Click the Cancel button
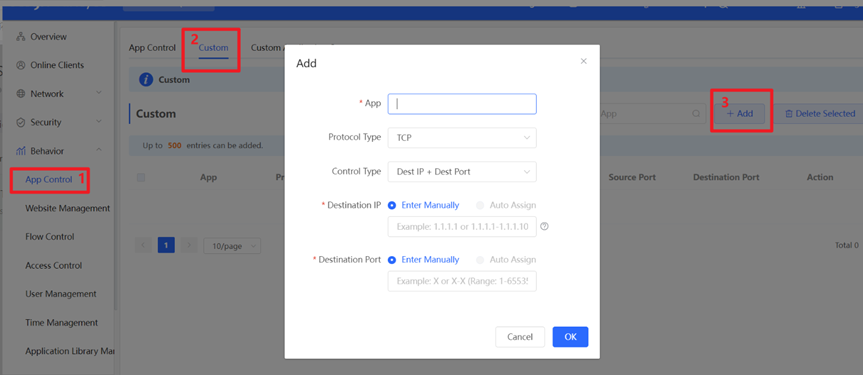The height and width of the screenshot is (375, 863). click(x=520, y=337)
